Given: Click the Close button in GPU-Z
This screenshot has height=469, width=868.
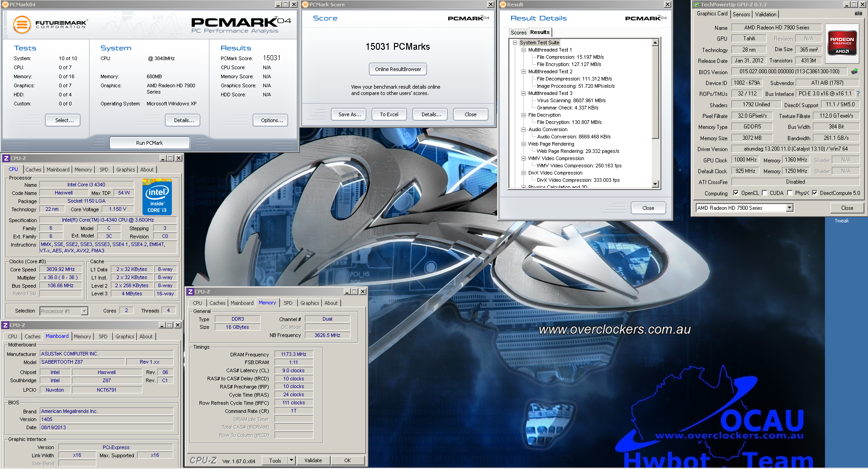Looking at the screenshot, I should click(x=847, y=208).
